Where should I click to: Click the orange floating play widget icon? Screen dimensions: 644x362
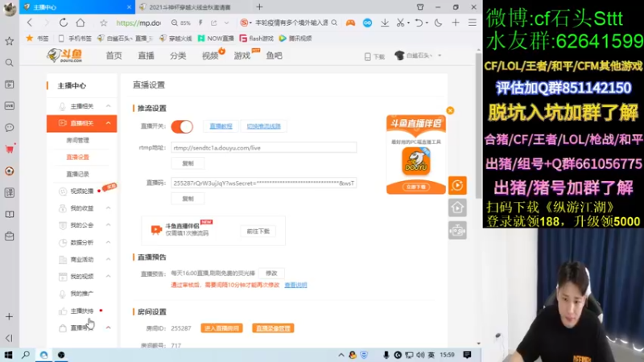(457, 186)
